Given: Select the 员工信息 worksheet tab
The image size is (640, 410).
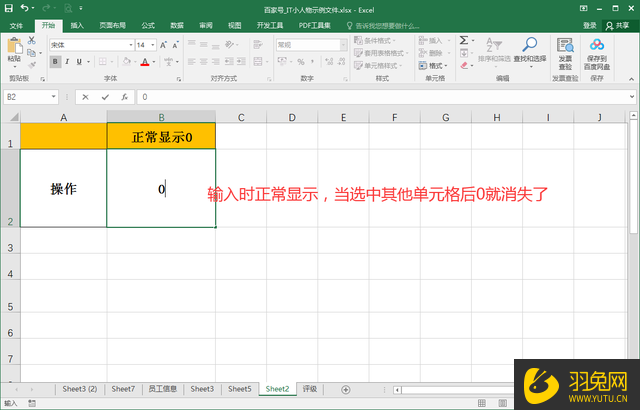Looking at the screenshot, I should [x=162, y=389].
